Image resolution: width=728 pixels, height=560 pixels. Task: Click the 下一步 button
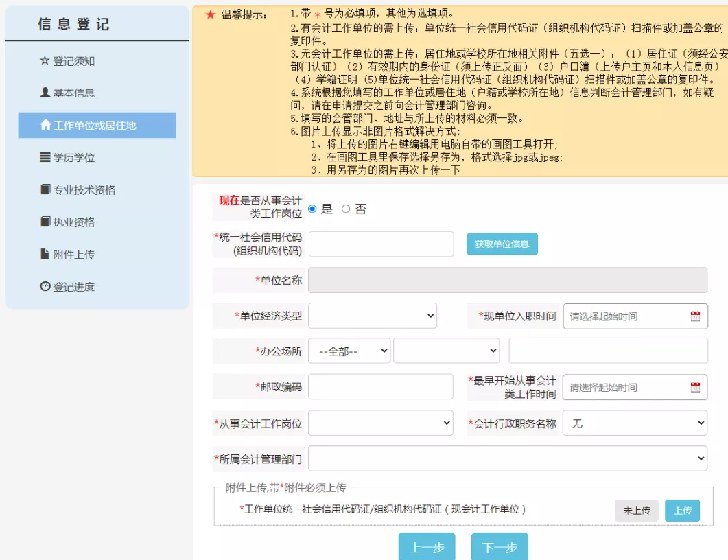click(x=500, y=546)
